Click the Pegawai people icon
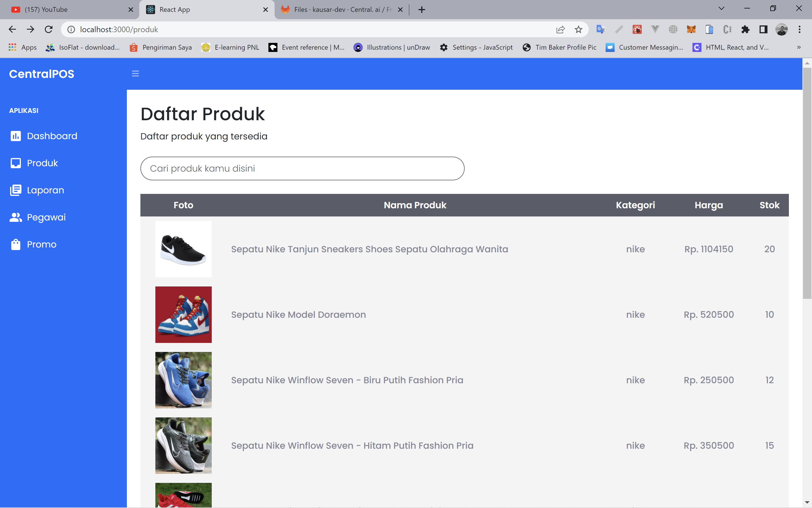Viewport: 812px width, 508px height. pyautogui.click(x=16, y=217)
